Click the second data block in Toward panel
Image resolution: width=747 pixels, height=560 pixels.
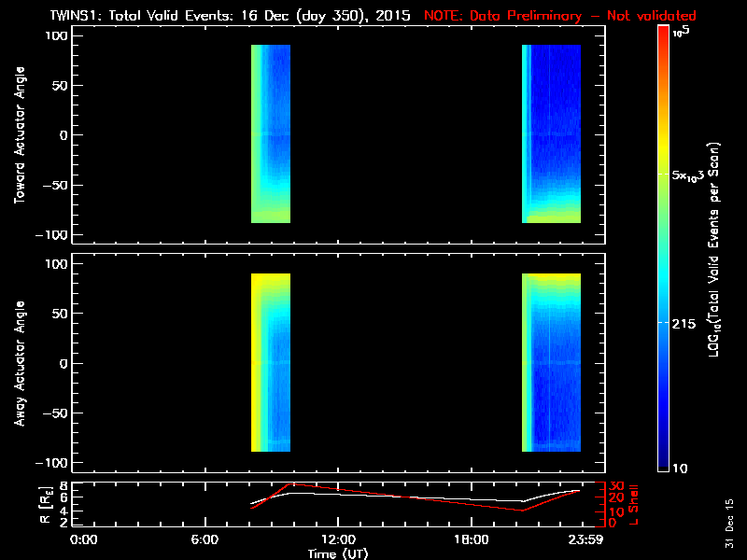[551, 133]
